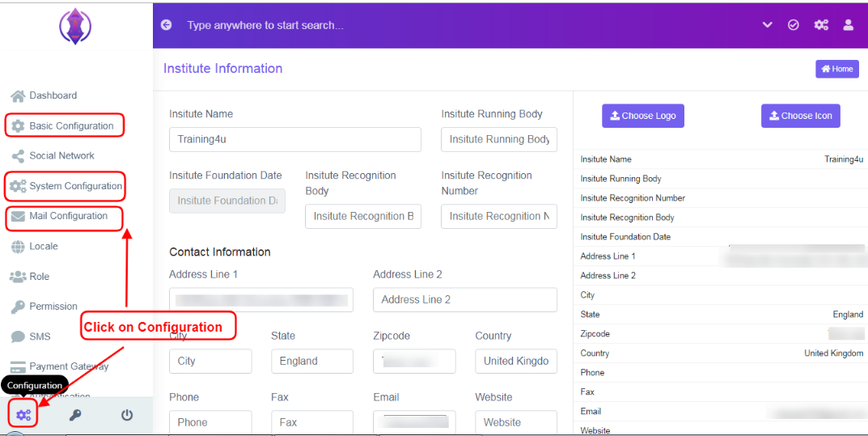Viewport: 868px width, 436px height.
Task: Focus the Country field with United Kingdom
Action: click(x=516, y=362)
